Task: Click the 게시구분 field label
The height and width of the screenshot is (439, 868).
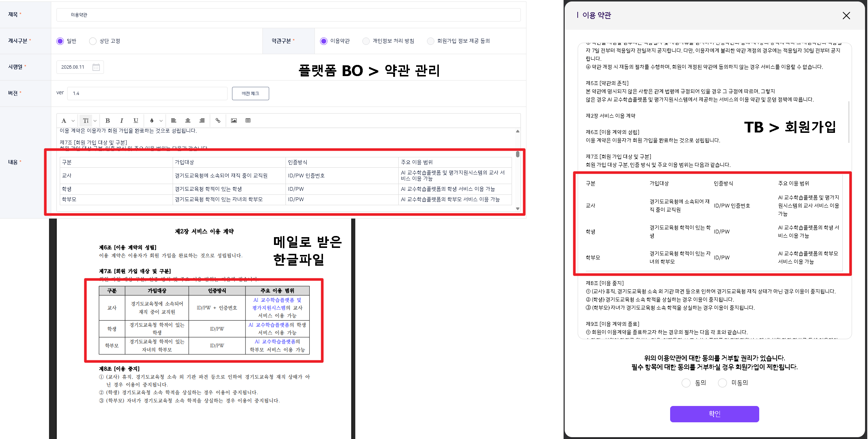Action: coord(18,41)
